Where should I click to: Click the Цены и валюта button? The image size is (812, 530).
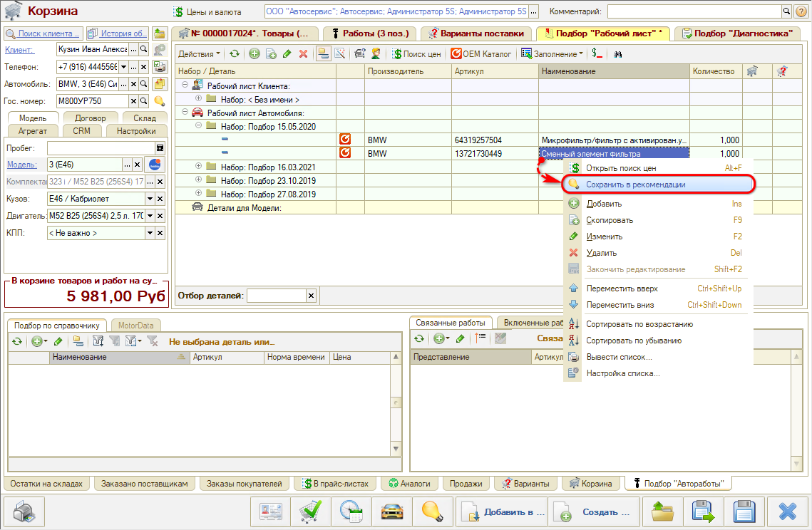coord(208,11)
